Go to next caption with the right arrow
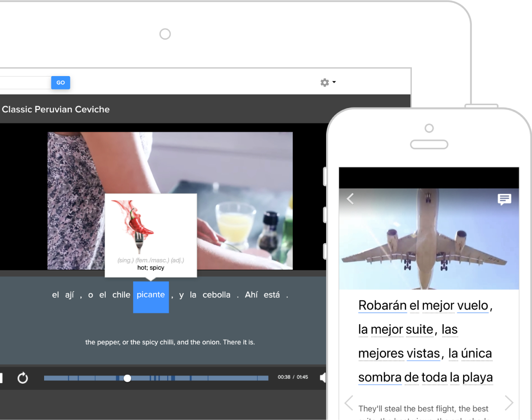 [509, 403]
